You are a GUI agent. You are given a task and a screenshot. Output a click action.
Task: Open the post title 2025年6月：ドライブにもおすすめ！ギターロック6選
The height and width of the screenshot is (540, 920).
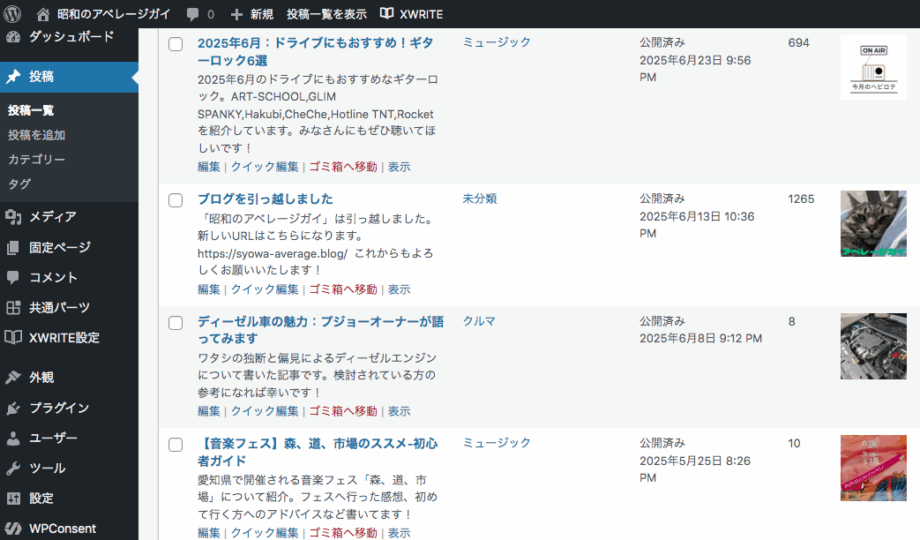coord(316,52)
